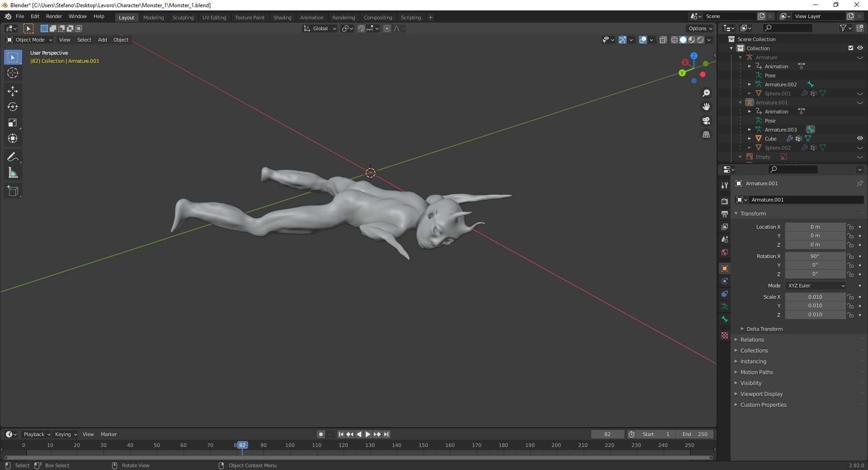Viewport: 868px width, 470px height.
Task: Expand the Viewport Display panel
Action: tap(761, 394)
